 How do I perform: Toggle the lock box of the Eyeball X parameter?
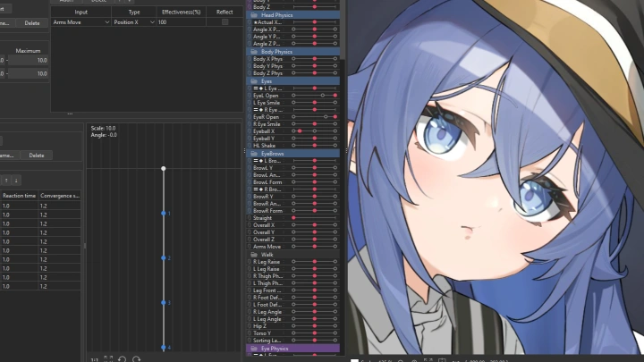coord(249,131)
